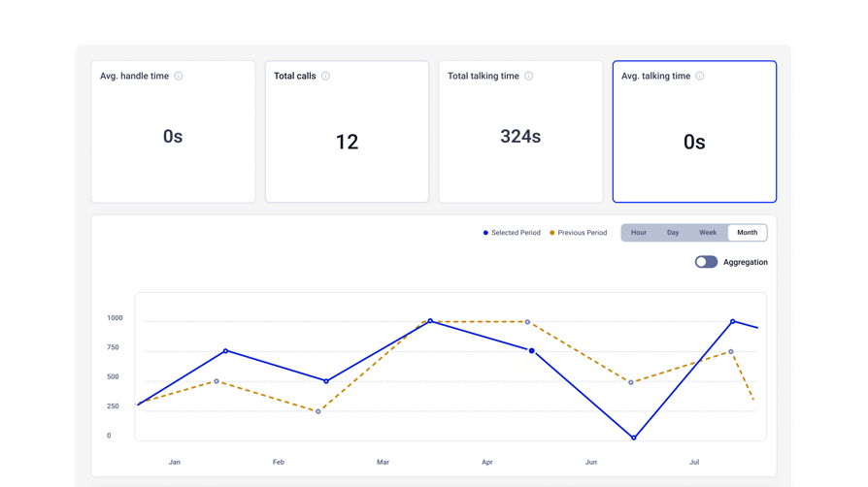The height and width of the screenshot is (487, 868).
Task: Open info icon beside Total talking time
Action: [528, 76]
